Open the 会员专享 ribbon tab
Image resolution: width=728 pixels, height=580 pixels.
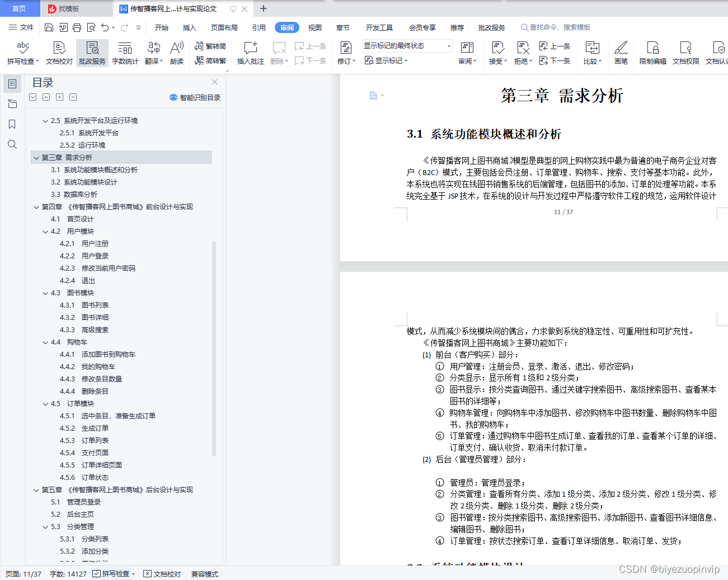[x=422, y=27]
